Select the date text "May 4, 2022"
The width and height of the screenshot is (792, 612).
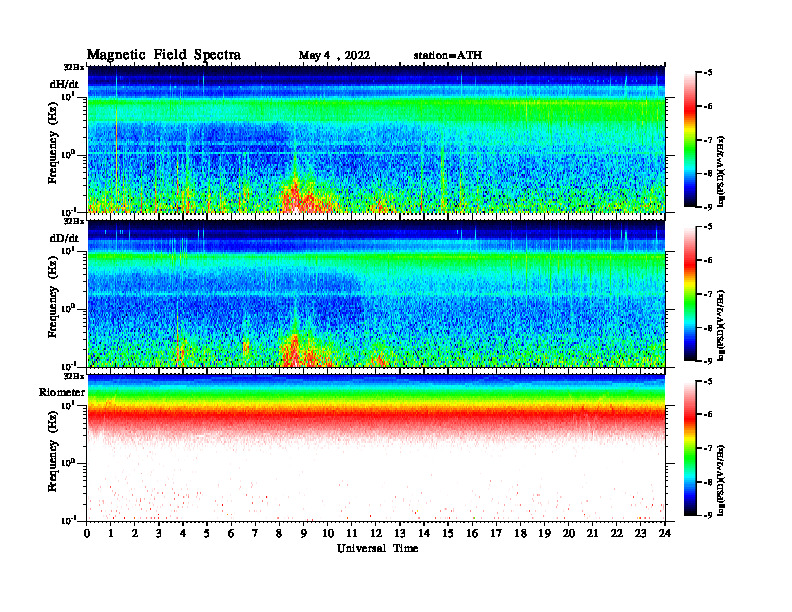click(x=334, y=56)
